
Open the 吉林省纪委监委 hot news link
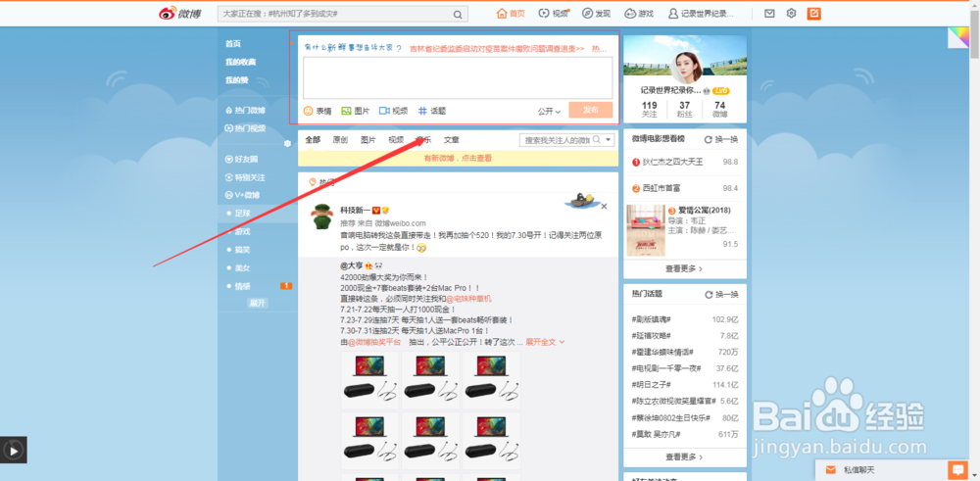(x=497, y=48)
